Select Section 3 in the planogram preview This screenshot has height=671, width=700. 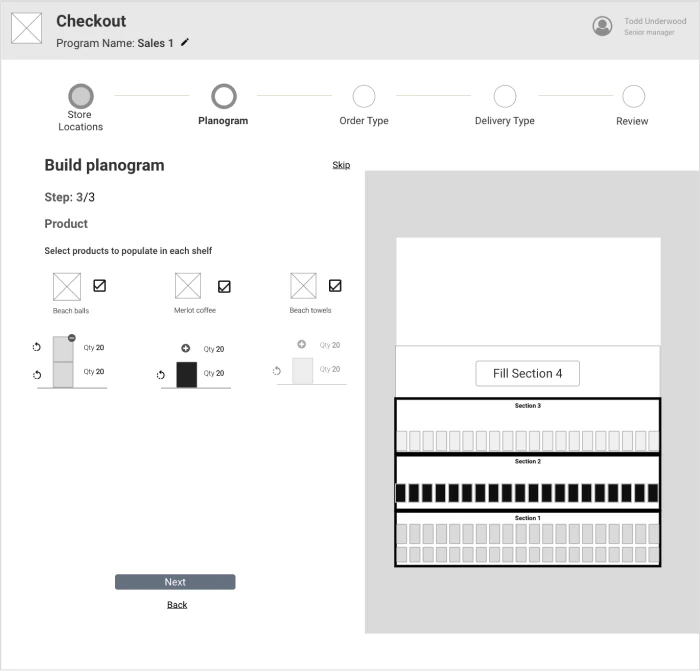click(528, 425)
